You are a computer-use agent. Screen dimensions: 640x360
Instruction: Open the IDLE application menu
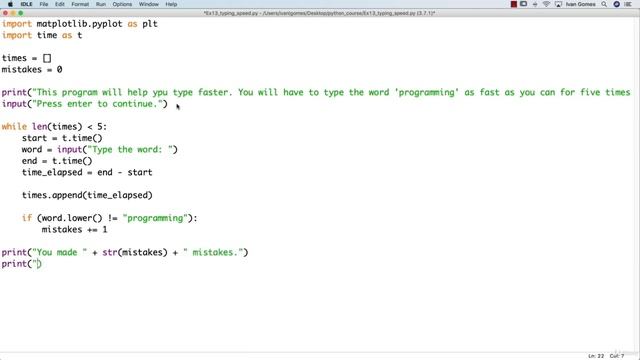(x=27, y=4)
